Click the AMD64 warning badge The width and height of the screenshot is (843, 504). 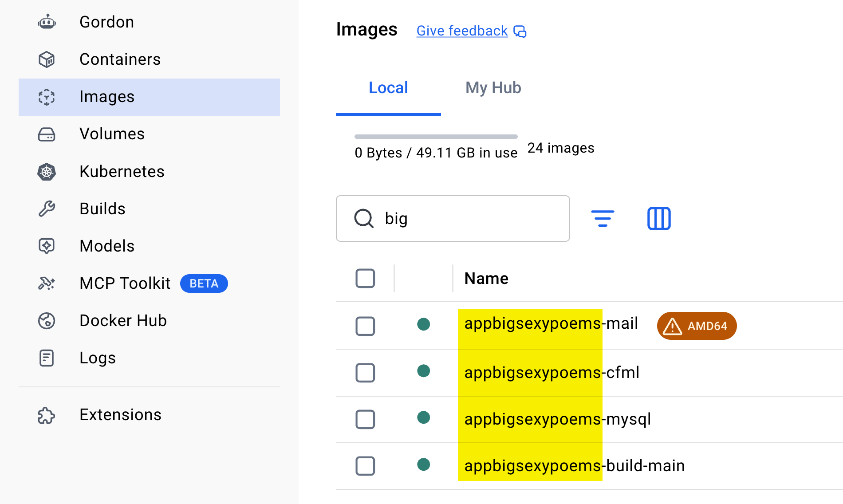[697, 326]
